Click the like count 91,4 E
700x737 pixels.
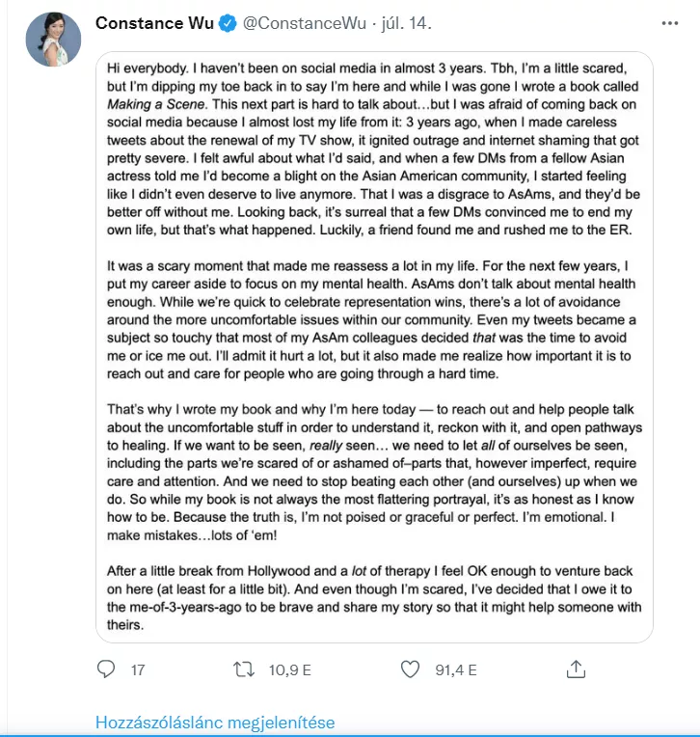(456, 669)
